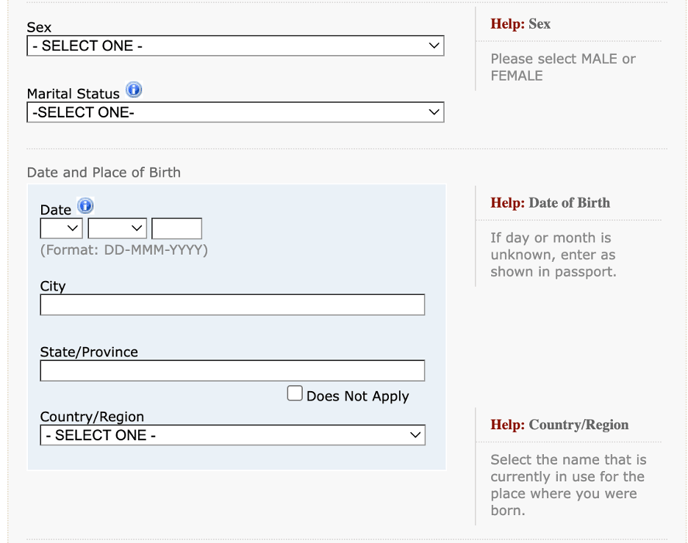
Task: Check the Does Not Apply checkbox
Action: (295, 393)
